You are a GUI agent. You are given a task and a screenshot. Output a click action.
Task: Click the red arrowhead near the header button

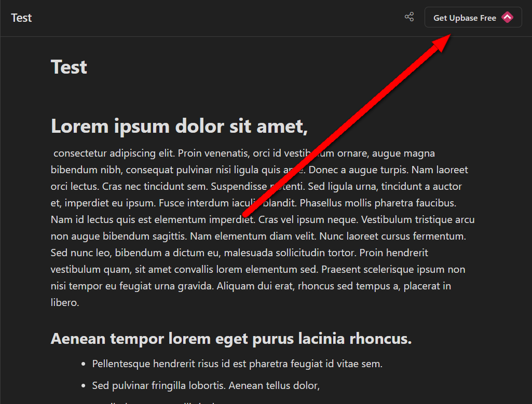pyautogui.click(x=441, y=43)
